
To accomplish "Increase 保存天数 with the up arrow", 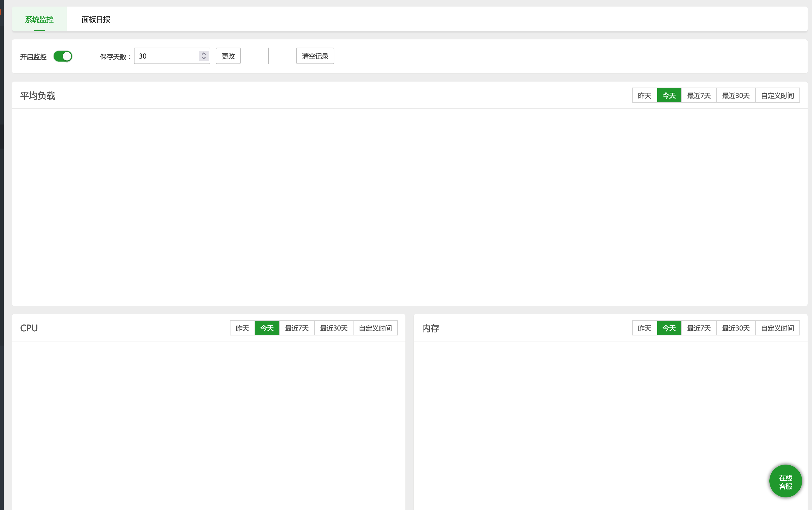I will (x=204, y=53).
